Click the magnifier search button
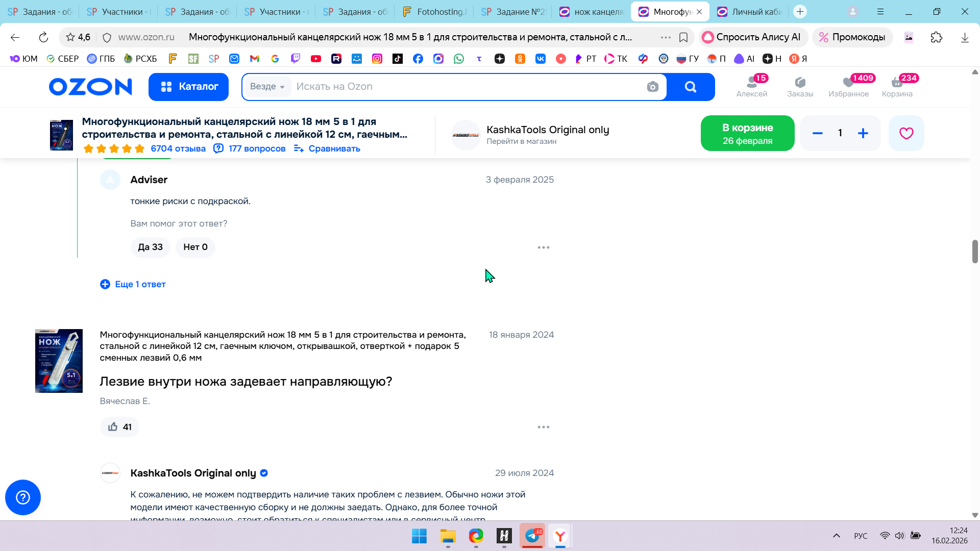This screenshot has width=980, height=551. click(690, 87)
